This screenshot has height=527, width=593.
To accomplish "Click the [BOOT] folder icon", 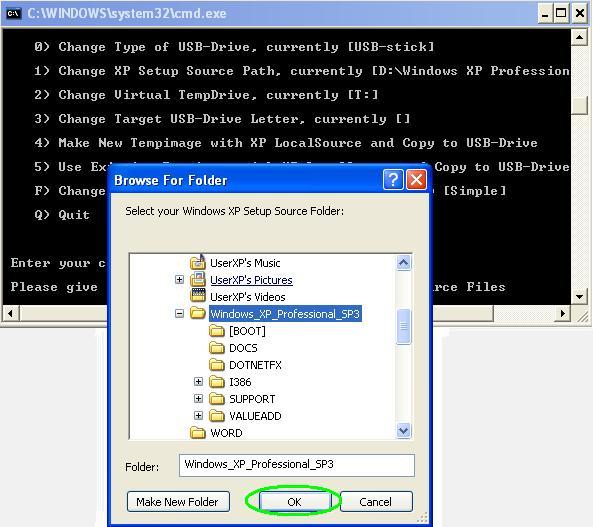I will [x=217, y=331].
